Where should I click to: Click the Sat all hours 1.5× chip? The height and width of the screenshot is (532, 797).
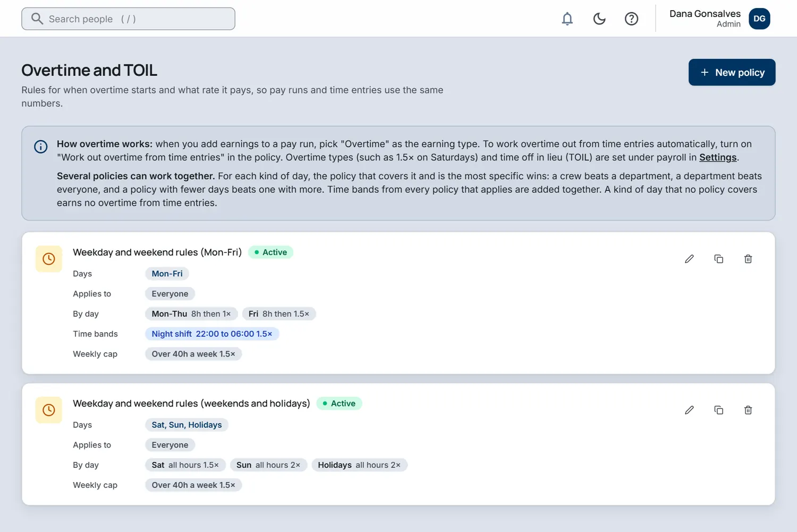pyautogui.click(x=185, y=465)
